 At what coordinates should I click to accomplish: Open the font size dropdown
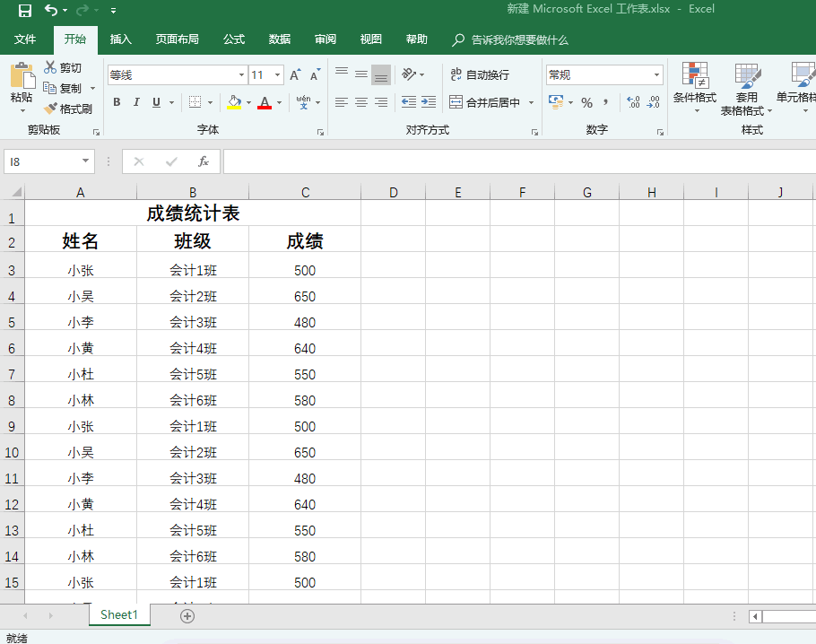coord(278,75)
